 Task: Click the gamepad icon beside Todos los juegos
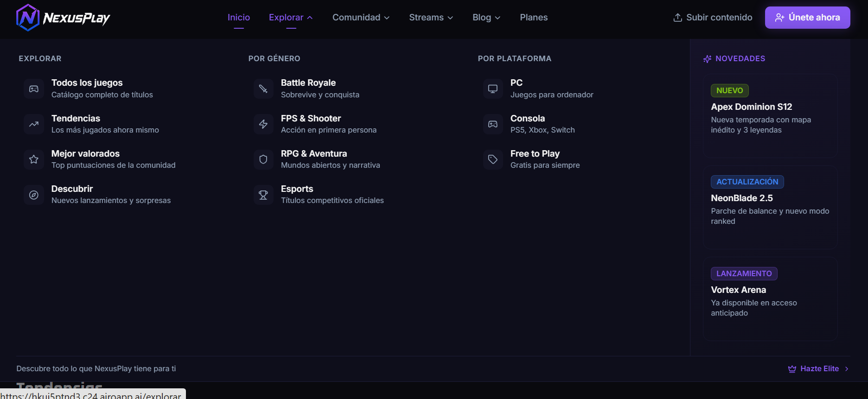[x=34, y=89]
